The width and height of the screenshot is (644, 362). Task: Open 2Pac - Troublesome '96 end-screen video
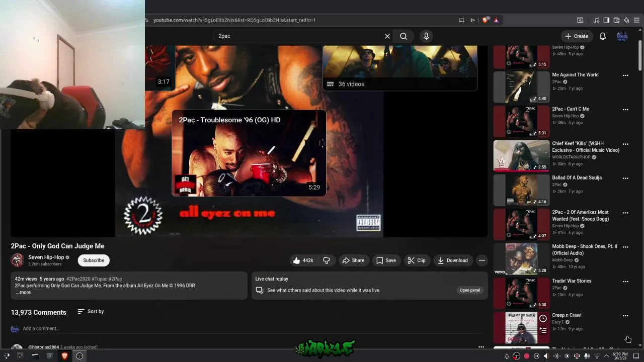click(x=249, y=153)
